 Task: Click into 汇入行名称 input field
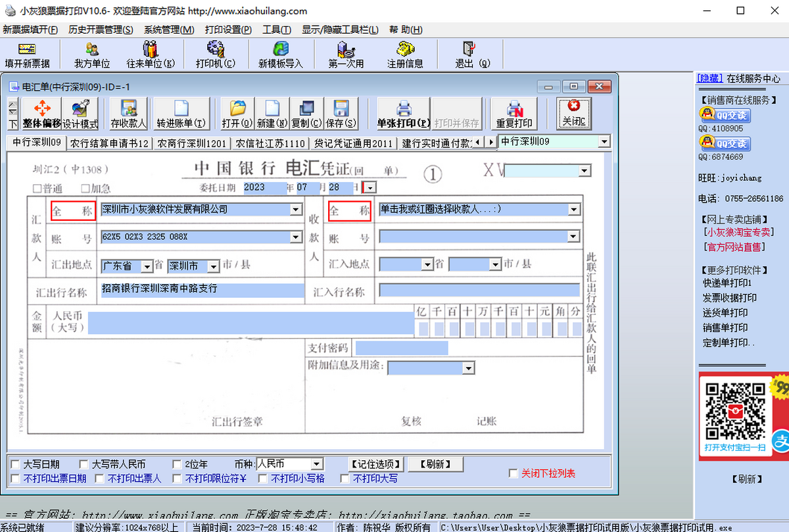(479, 291)
